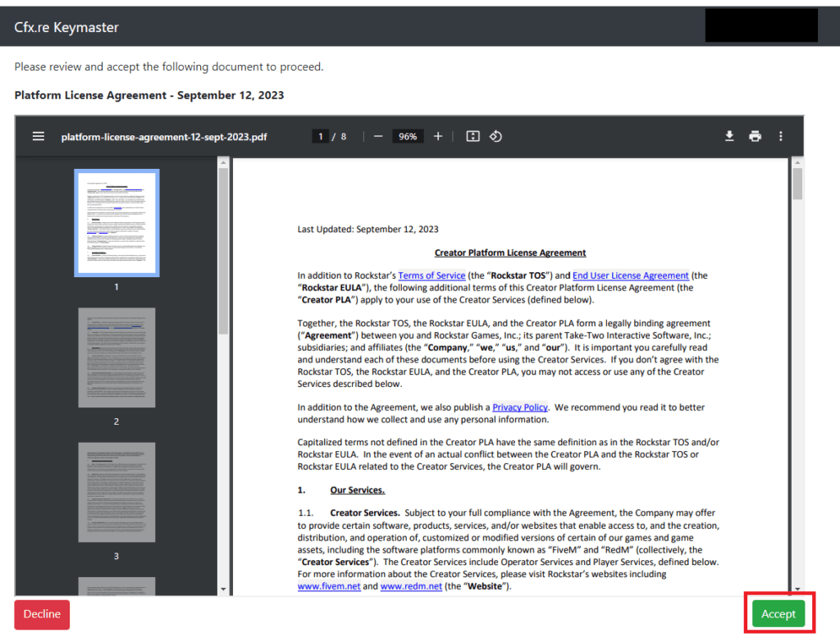Print the license agreement PDF
Image resolution: width=840 pixels, height=642 pixels.
point(756,137)
